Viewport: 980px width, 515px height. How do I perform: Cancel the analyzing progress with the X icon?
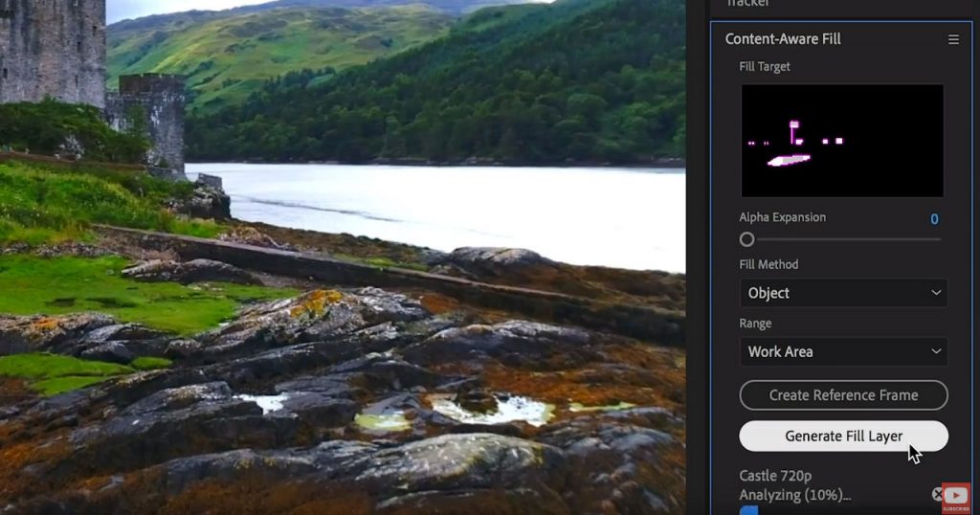tap(937, 494)
